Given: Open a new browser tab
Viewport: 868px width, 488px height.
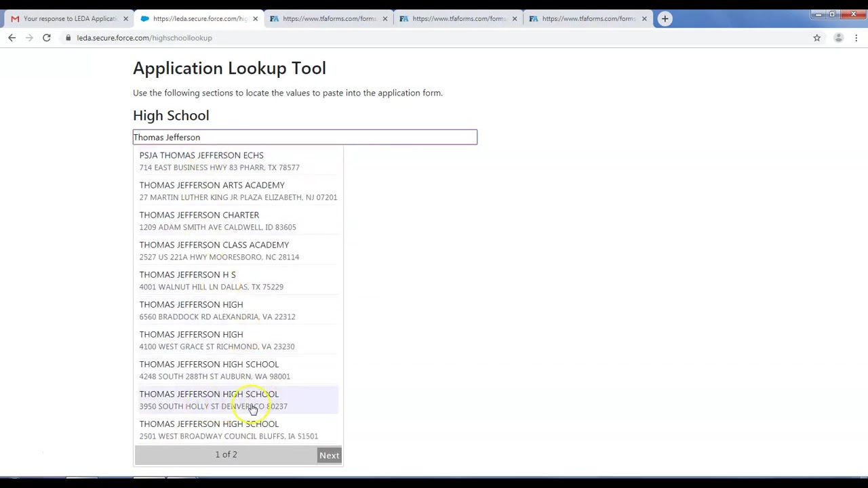Looking at the screenshot, I should click(x=665, y=18).
